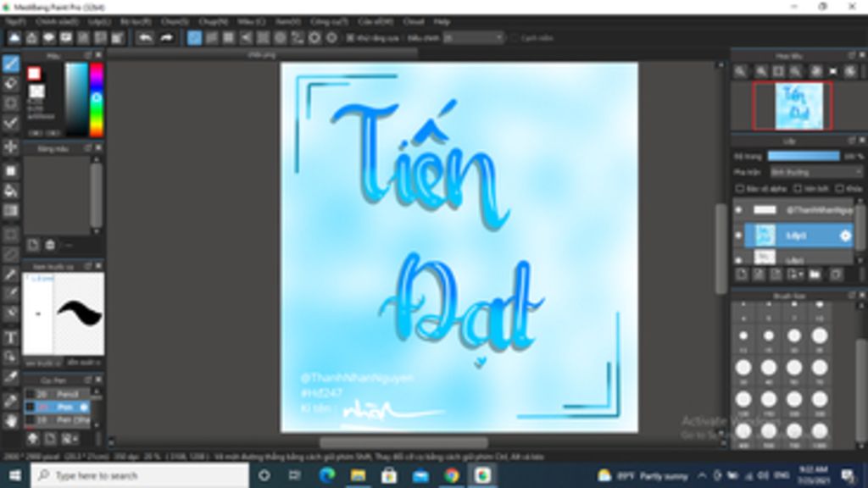Turn on the radial snap guide

263,37
